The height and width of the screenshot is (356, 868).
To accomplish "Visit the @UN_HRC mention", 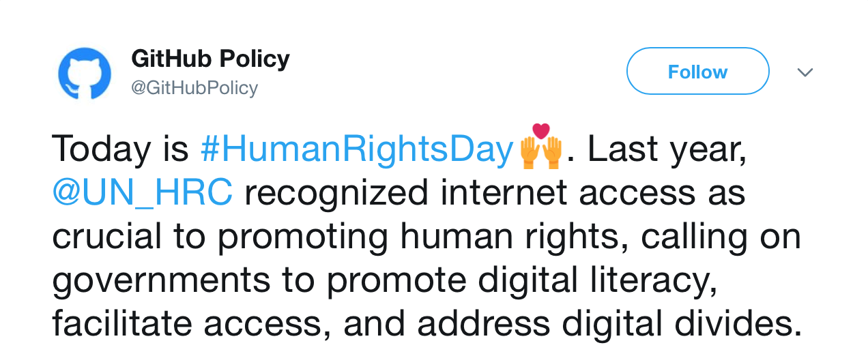I will pos(142,194).
